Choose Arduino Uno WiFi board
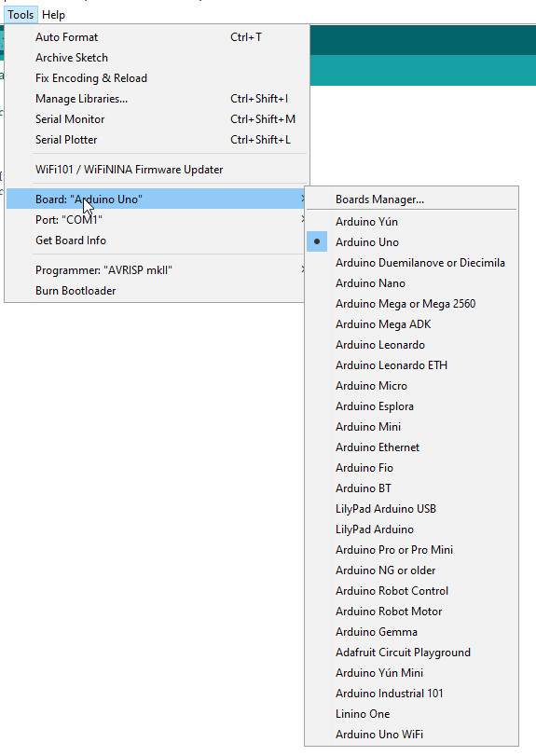The height and width of the screenshot is (756, 536). click(x=412, y=735)
